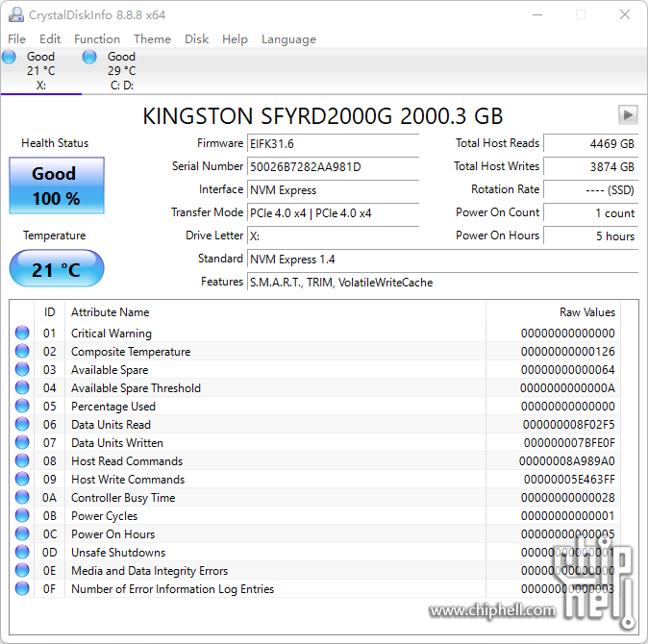The image size is (648, 644).
Task: Click status icon for Power Cycles row
Action: tap(22, 515)
